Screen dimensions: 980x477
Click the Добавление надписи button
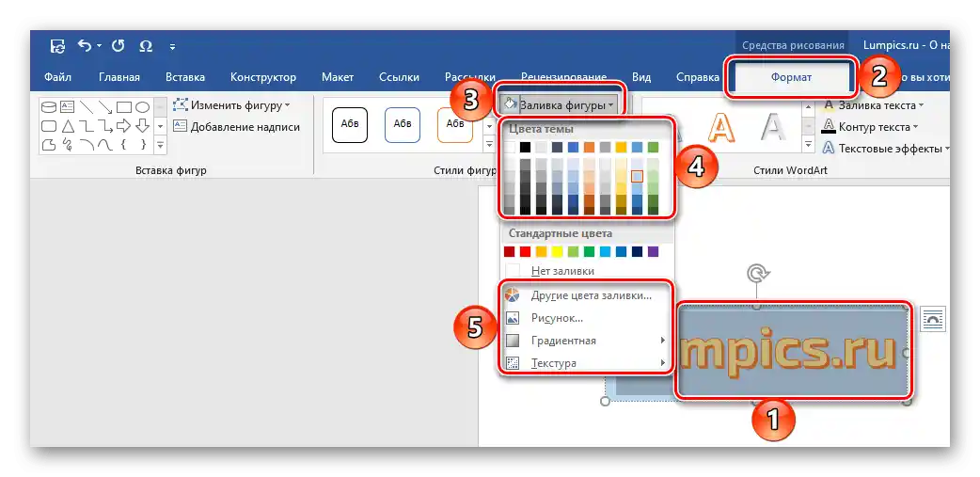pos(236,127)
